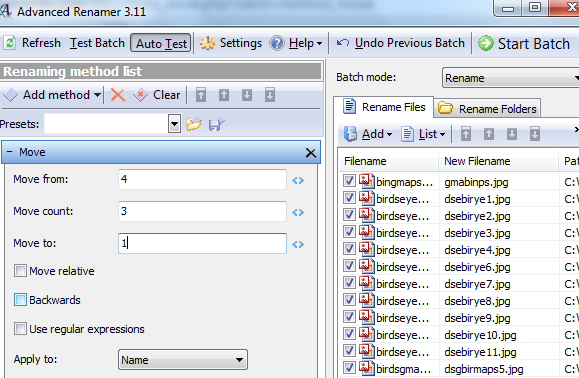579x378 pixels.
Task: Open the Help dropdown menu
Action: click(x=296, y=43)
